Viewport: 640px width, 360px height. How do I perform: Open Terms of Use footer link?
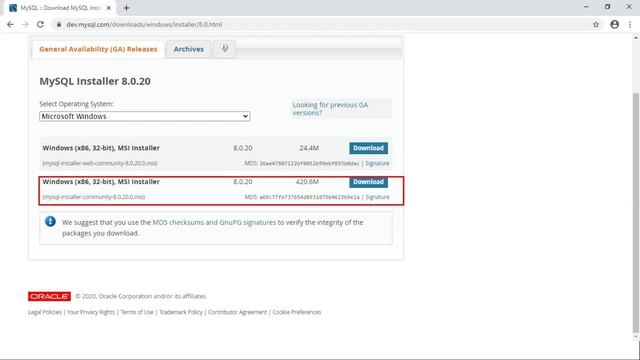137,312
